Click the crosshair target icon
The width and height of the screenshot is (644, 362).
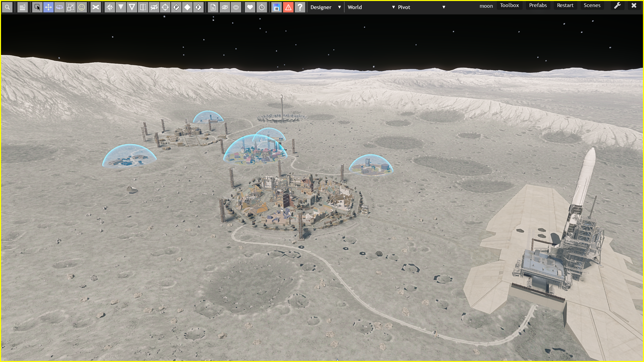pos(165,7)
